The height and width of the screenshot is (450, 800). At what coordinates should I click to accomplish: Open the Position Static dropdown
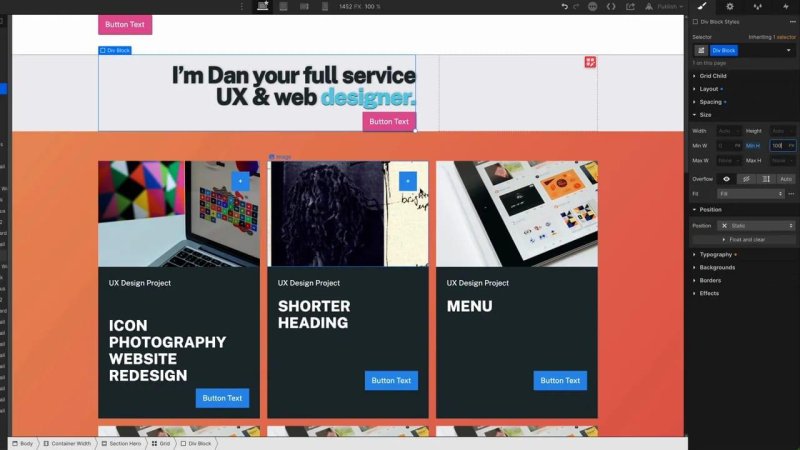point(756,226)
